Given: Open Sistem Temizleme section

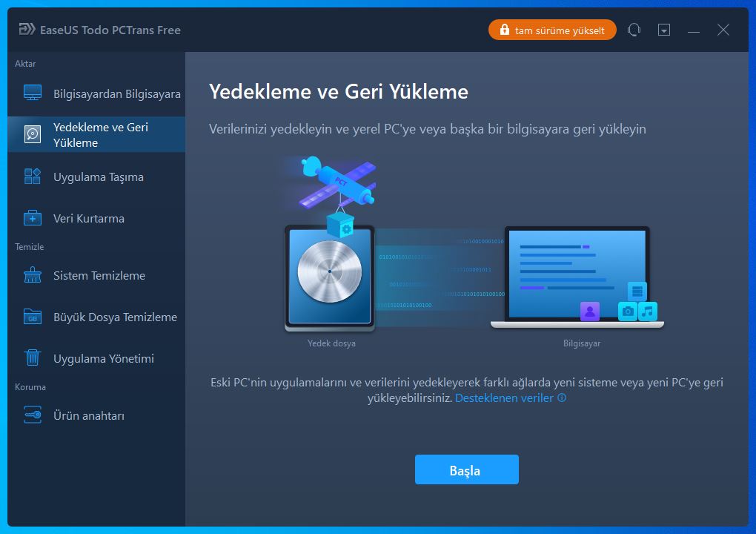Looking at the screenshot, I should click(96, 275).
